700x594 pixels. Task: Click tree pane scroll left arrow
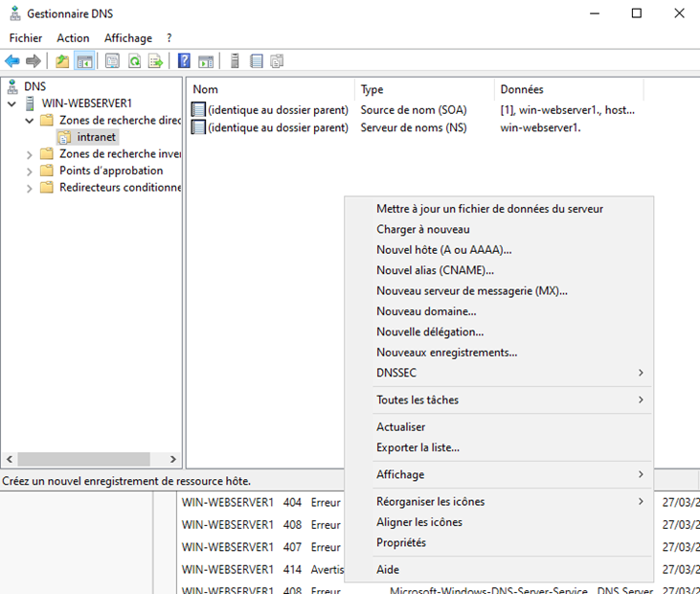[10, 459]
